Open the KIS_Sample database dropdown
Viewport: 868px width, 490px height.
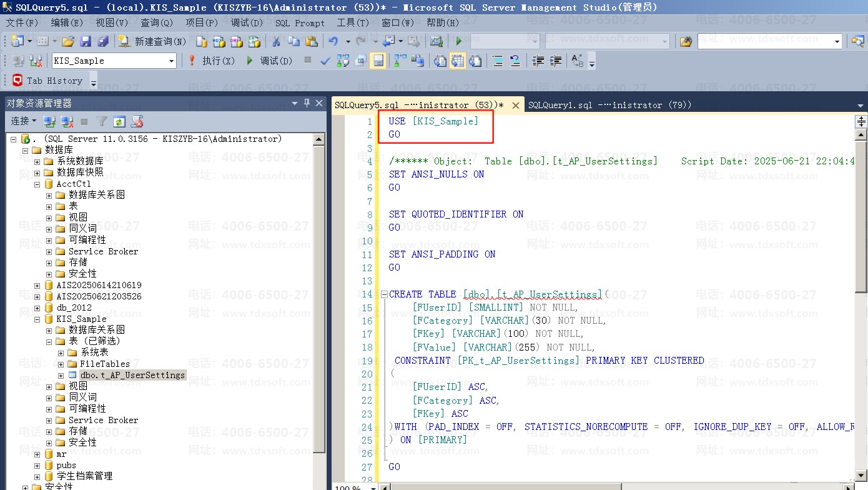[x=171, y=61]
